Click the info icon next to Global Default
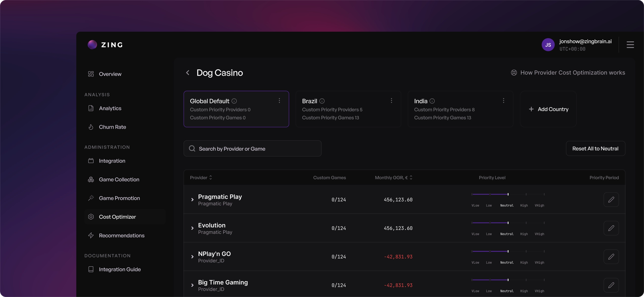 pos(234,101)
